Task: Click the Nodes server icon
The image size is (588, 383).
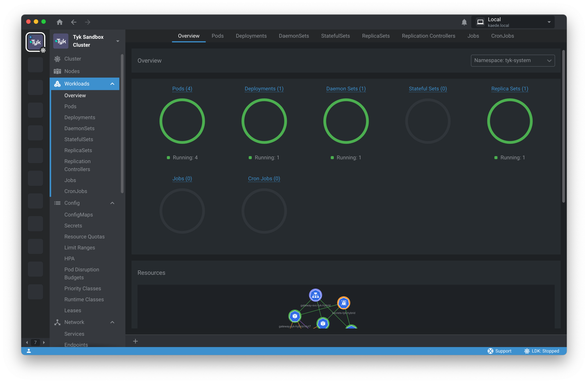Action: tap(57, 71)
